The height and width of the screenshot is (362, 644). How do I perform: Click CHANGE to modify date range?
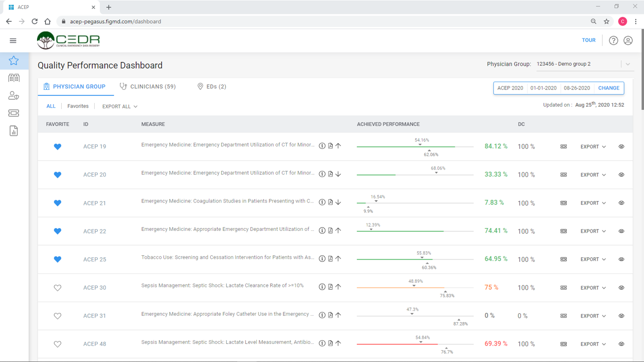608,88
